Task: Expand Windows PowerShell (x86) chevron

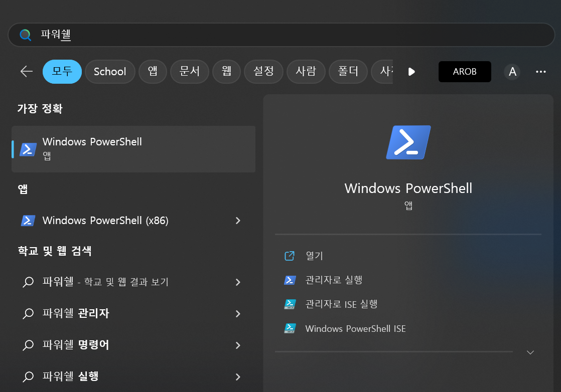Action: pyautogui.click(x=238, y=221)
